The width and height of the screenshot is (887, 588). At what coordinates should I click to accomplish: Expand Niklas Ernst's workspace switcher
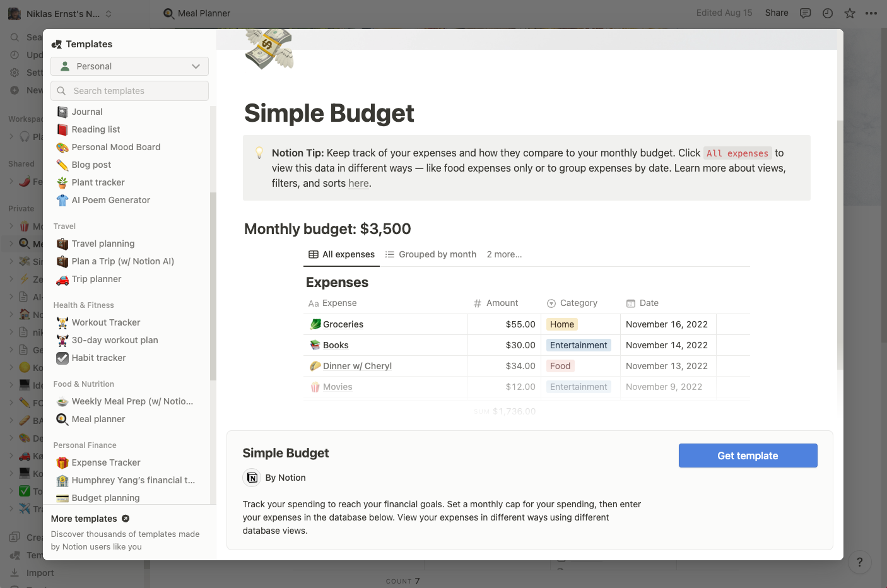pyautogui.click(x=62, y=13)
